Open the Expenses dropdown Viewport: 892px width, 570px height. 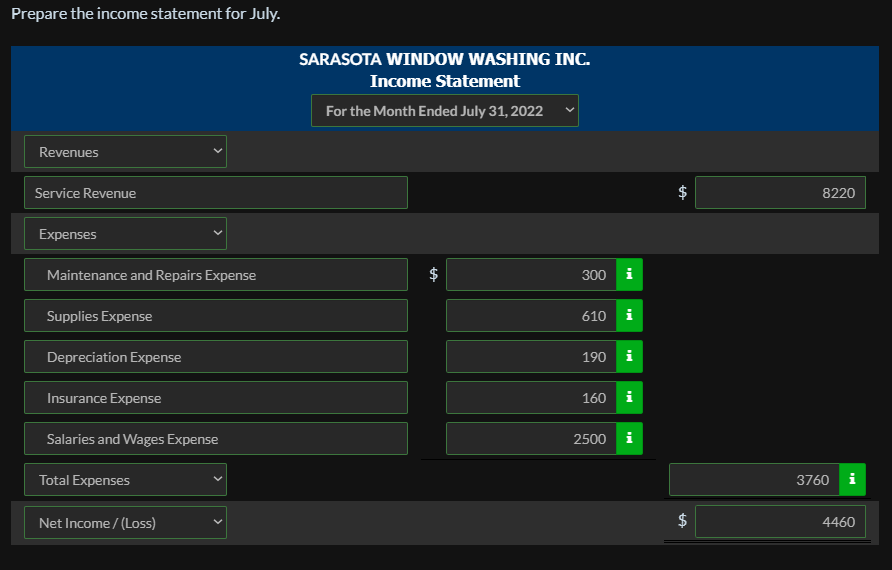pyautogui.click(x=125, y=234)
